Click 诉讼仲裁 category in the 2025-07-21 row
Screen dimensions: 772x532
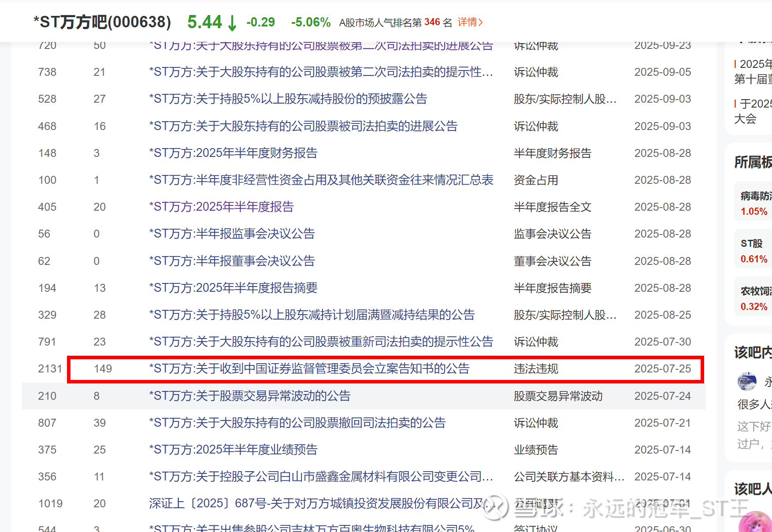(x=536, y=423)
